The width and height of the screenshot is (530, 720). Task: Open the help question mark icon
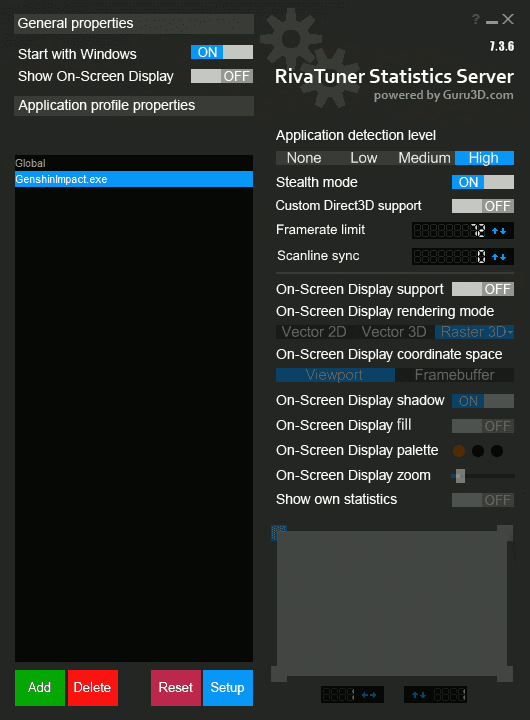click(x=475, y=19)
